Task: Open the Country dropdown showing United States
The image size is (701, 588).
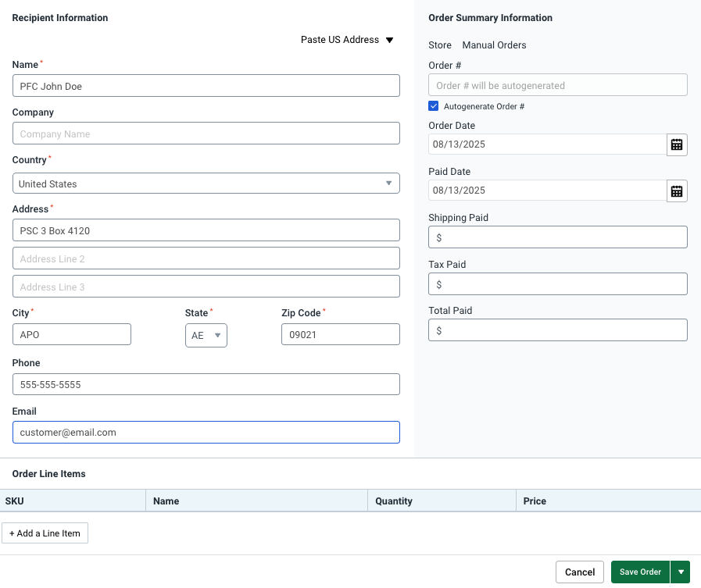Action: click(x=206, y=184)
